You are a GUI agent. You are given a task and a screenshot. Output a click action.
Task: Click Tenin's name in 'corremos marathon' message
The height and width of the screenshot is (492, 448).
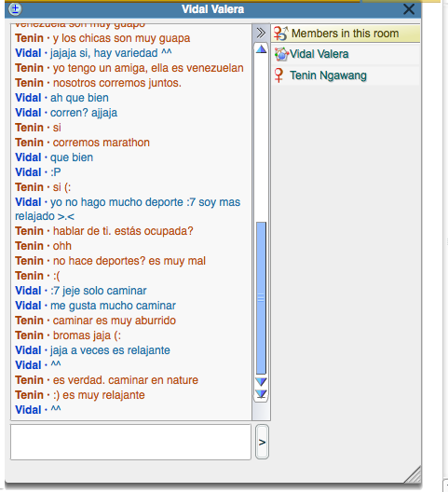tap(29, 143)
